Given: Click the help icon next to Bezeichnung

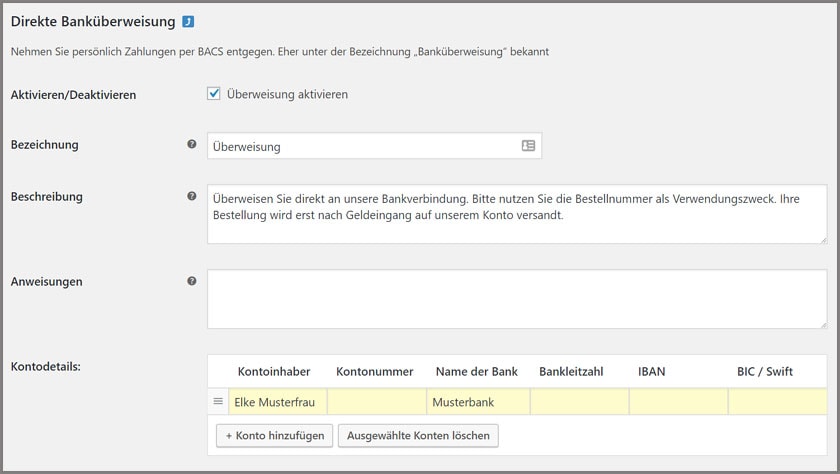Looking at the screenshot, I should 192,145.
